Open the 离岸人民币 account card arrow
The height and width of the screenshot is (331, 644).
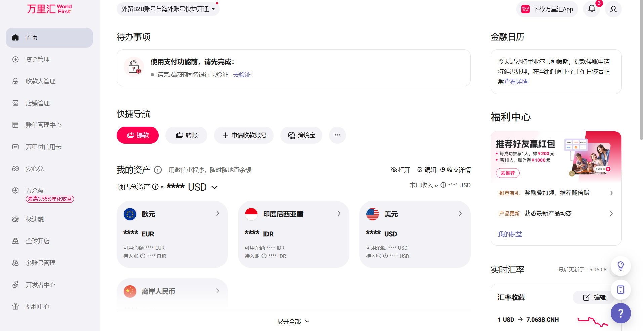pos(218,291)
